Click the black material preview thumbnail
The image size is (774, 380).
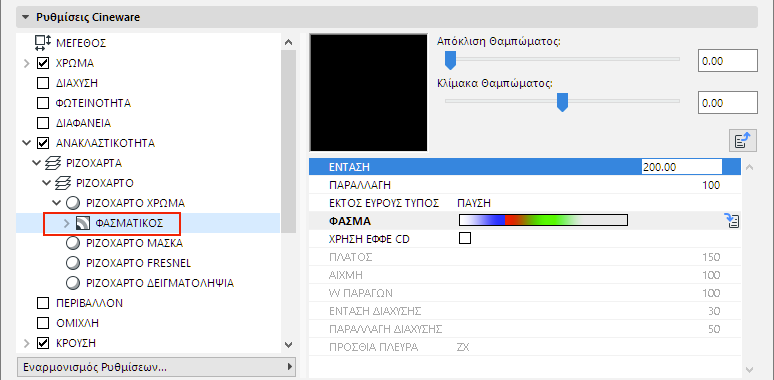point(368,92)
